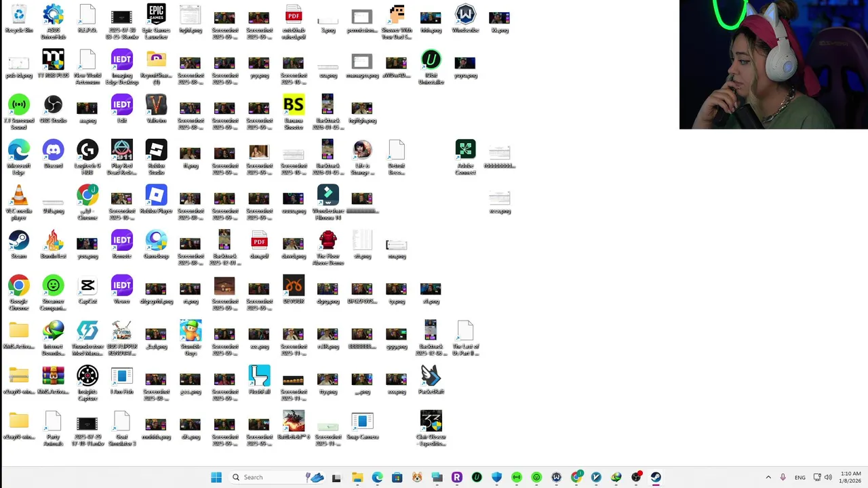Image resolution: width=868 pixels, height=488 pixels.
Task: Open the volume control in tray
Action: (828, 477)
